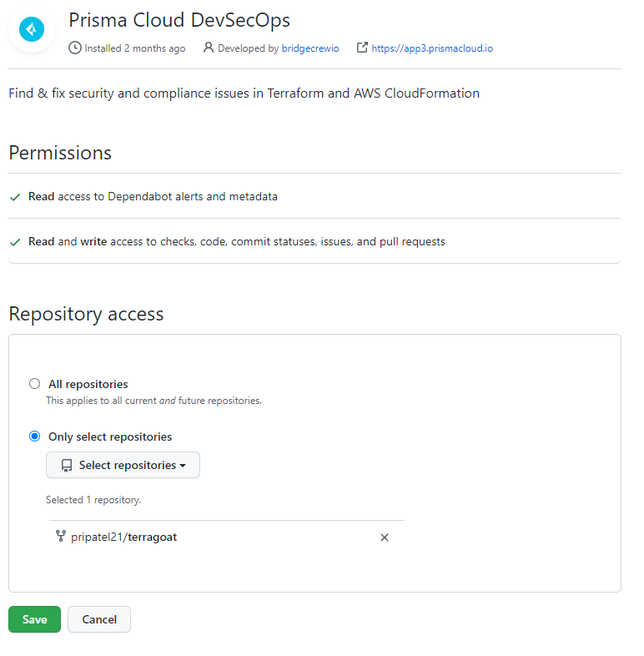Click the checkmark beside Dependabot alerts permission
Image resolution: width=644 pixels, height=656 pixels.
click(15, 197)
